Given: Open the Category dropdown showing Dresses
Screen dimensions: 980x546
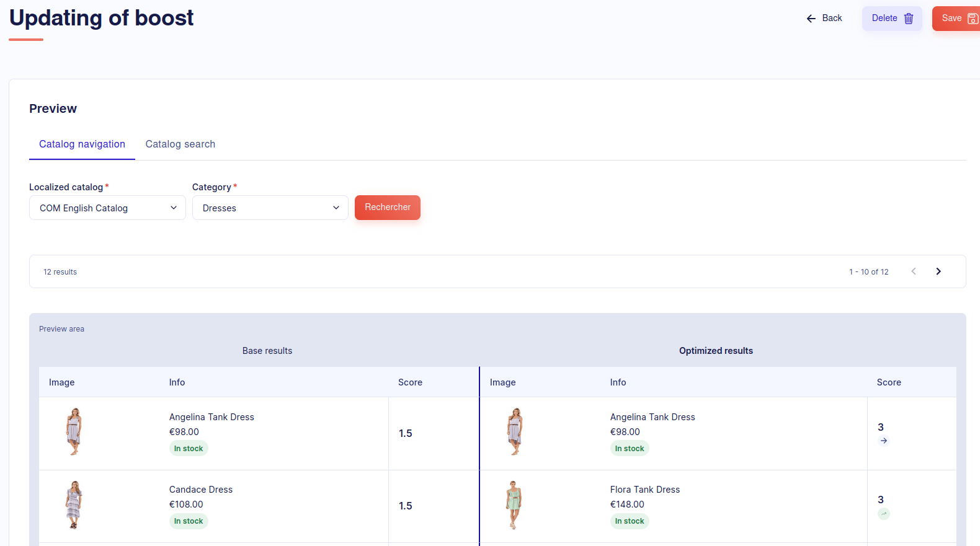Looking at the screenshot, I should (270, 208).
